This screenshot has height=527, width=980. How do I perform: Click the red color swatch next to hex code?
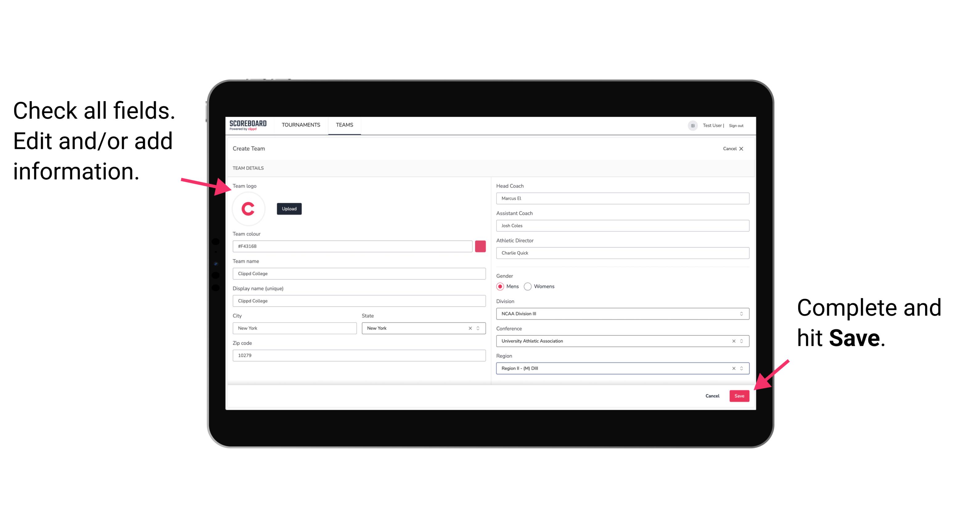480,245
